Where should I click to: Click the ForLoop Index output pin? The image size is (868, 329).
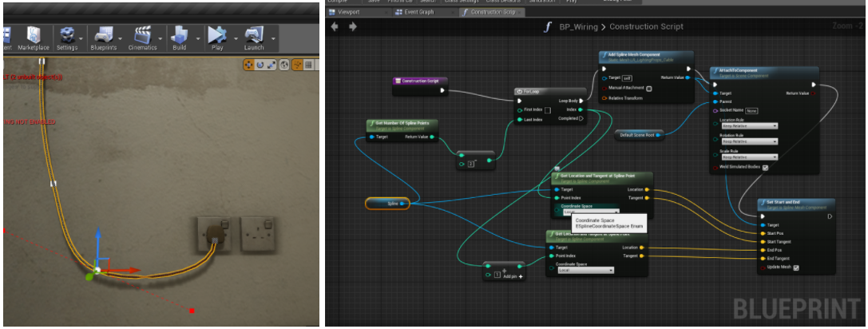581,109
